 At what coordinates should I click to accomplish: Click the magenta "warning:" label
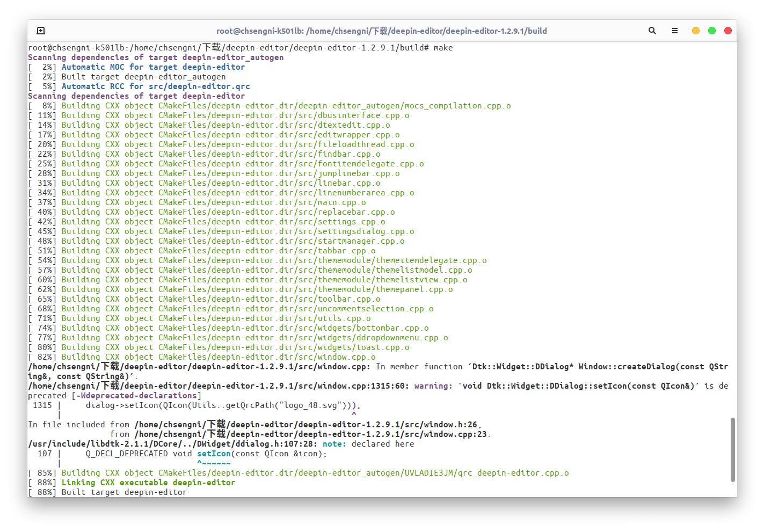click(x=433, y=386)
